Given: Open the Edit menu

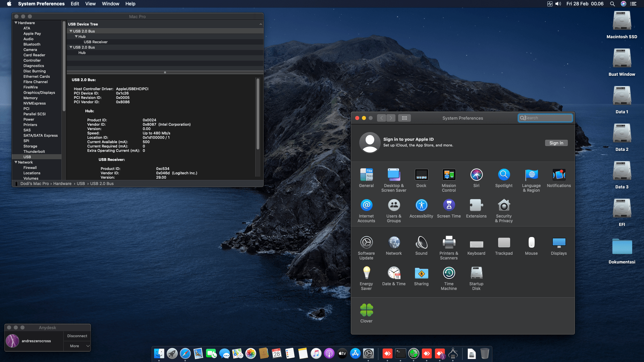Looking at the screenshot, I should coord(75,4).
